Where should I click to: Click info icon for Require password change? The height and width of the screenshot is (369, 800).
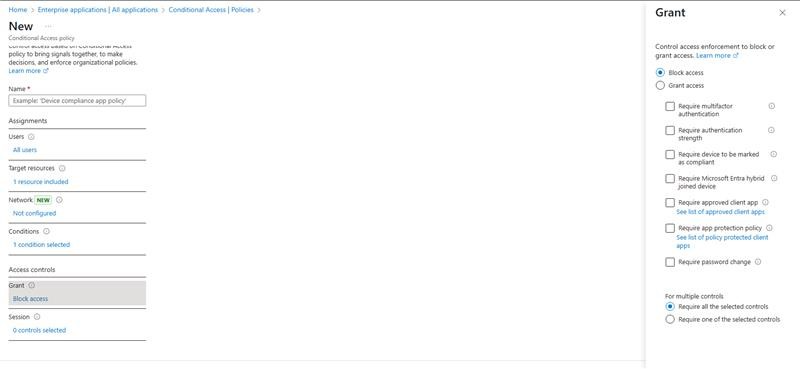(x=758, y=262)
